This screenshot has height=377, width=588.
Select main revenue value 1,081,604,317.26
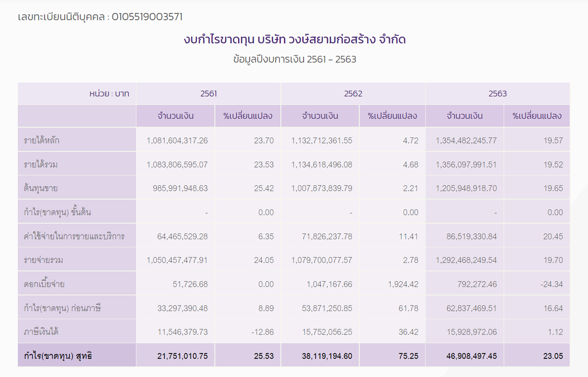point(177,140)
